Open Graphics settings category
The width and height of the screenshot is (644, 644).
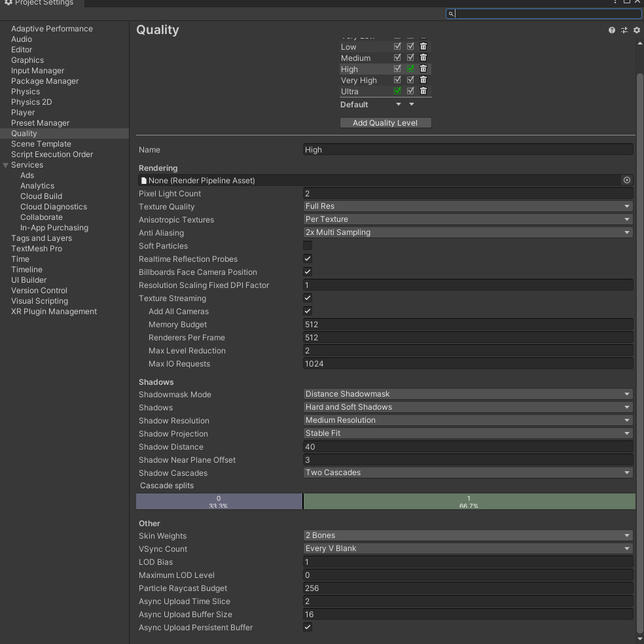point(27,60)
